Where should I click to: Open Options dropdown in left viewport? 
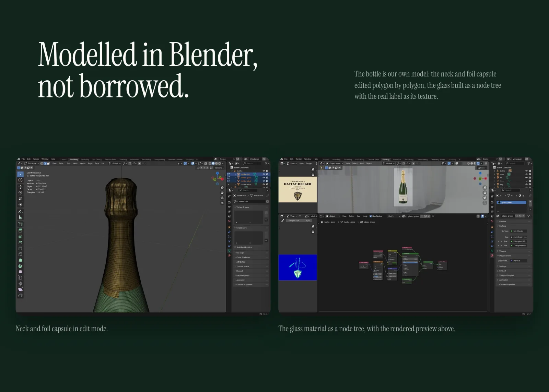click(220, 168)
